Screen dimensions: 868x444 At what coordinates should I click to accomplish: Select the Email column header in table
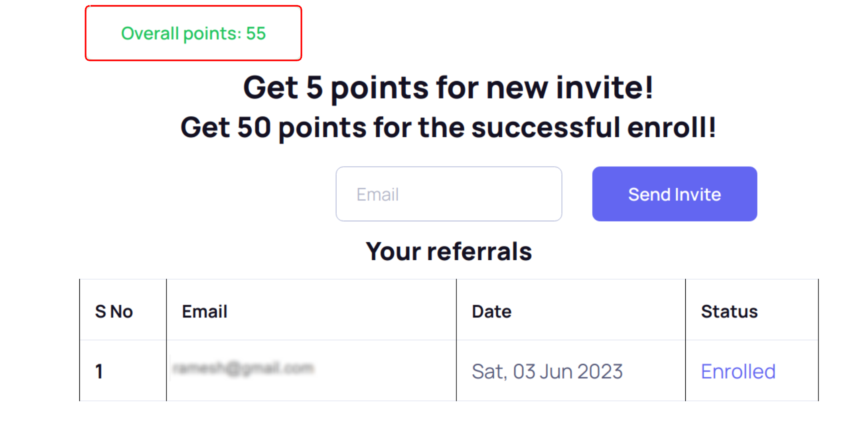tap(205, 311)
